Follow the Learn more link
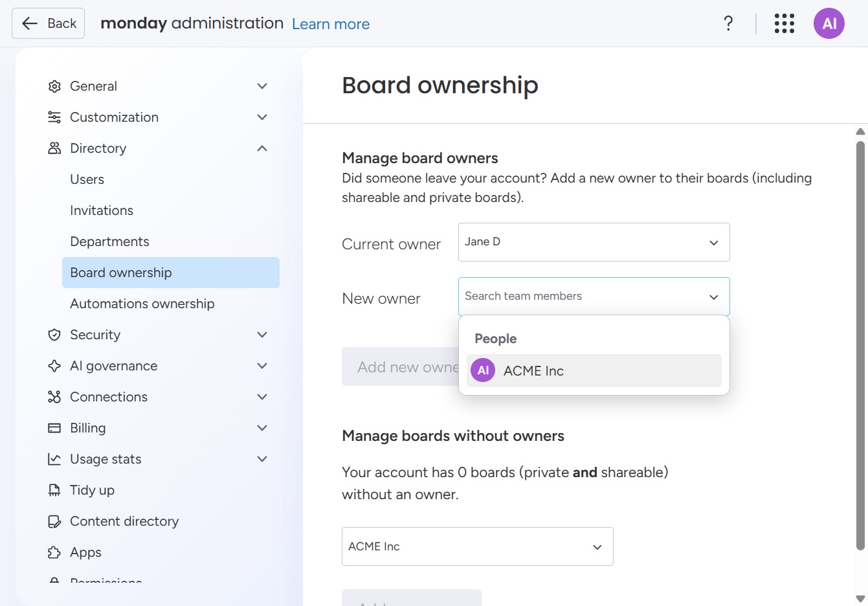This screenshot has width=868, height=606. point(331,24)
